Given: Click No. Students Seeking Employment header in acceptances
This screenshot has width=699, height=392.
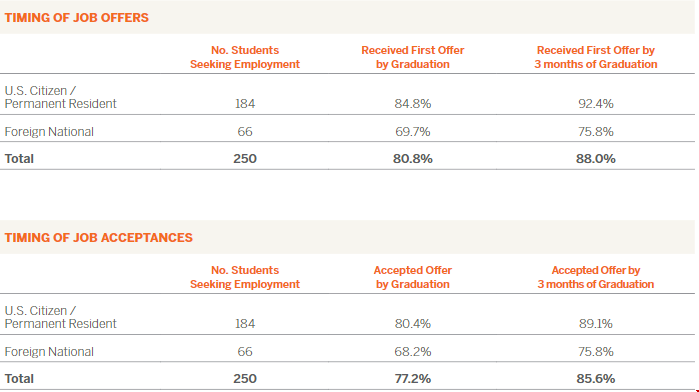Looking at the screenshot, I should 245,277.
